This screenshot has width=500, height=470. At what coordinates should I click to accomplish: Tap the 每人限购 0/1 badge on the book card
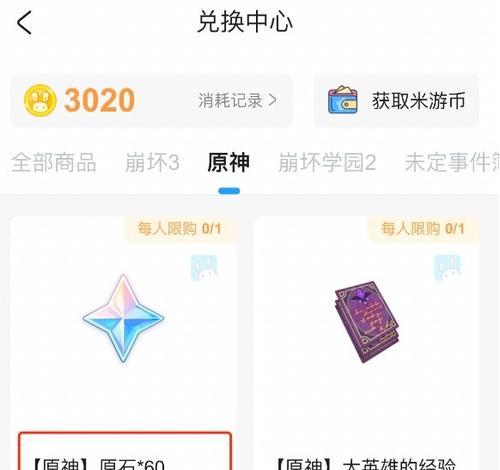(423, 229)
